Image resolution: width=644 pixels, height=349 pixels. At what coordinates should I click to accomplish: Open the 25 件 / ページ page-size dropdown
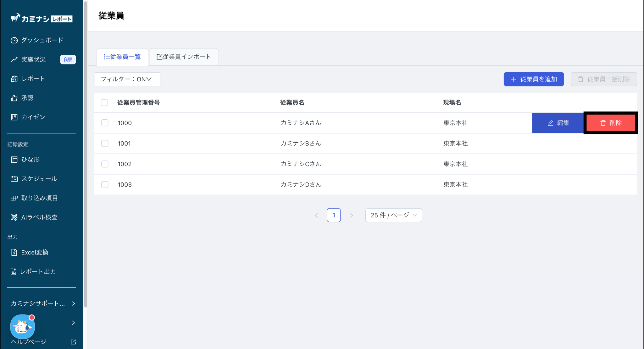pos(393,215)
